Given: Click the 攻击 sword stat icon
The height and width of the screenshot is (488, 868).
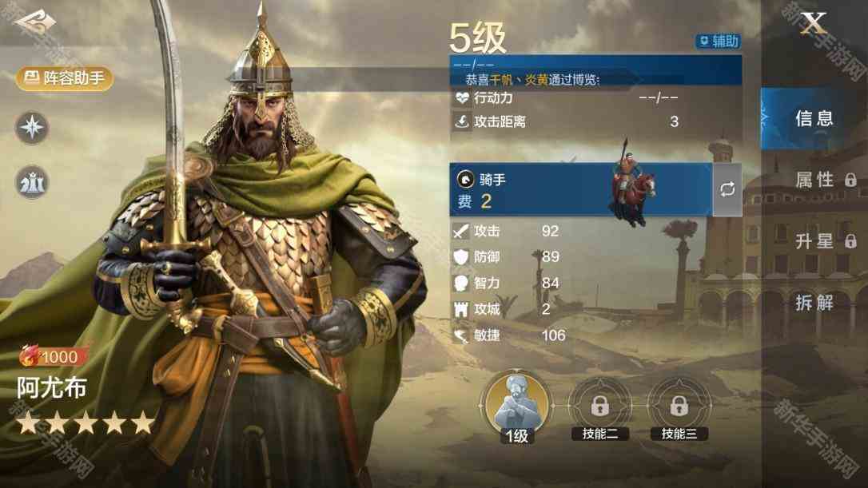Looking at the screenshot, I should click(x=460, y=231).
